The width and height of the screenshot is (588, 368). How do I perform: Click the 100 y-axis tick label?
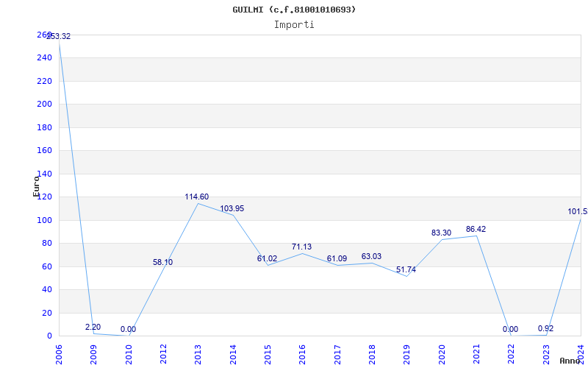(x=44, y=220)
